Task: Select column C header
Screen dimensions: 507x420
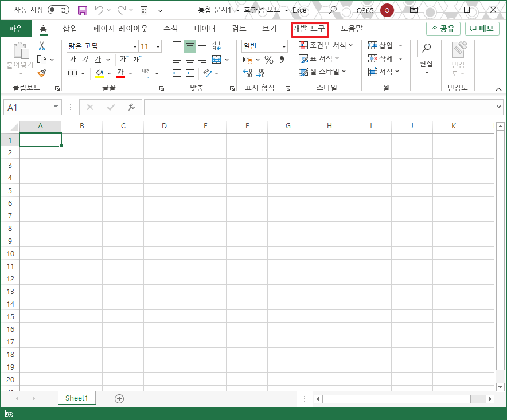Action: tap(123, 126)
